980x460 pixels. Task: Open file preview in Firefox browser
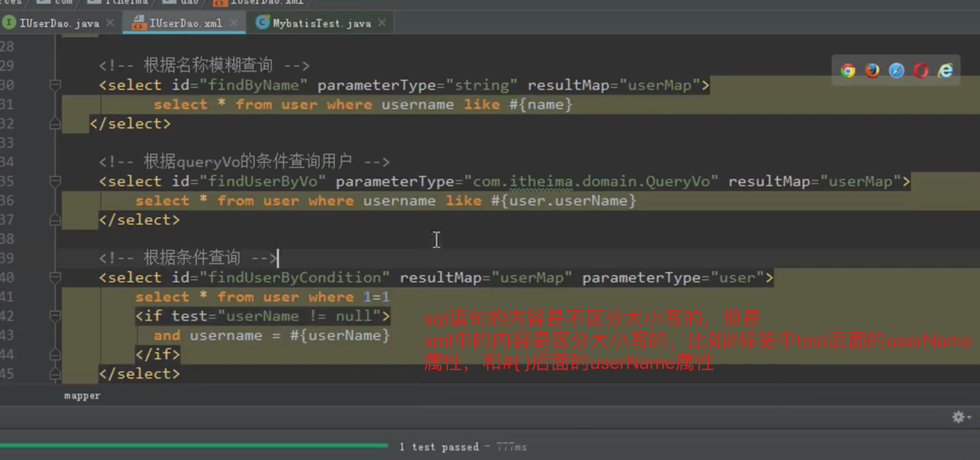click(x=872, y=71)
